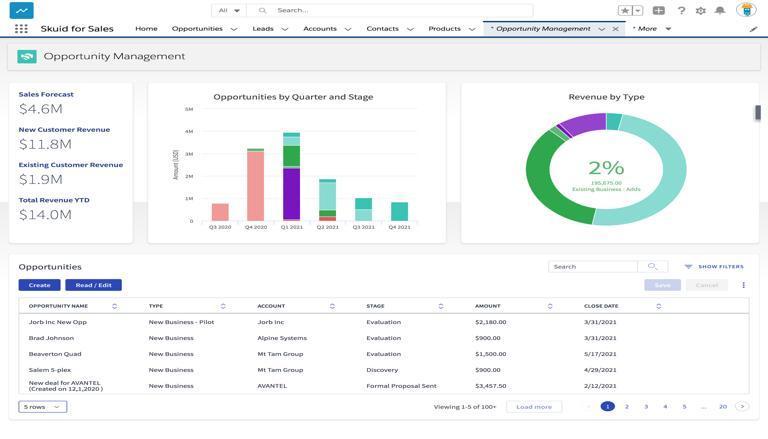Open the Help question mark icon

tap(681, 10)
